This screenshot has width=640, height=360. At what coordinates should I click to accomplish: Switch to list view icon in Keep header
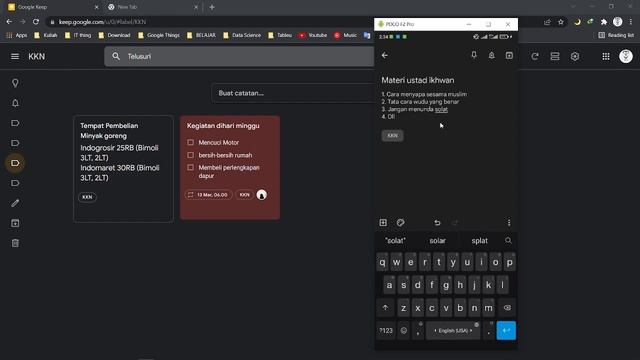click(555, 56)
